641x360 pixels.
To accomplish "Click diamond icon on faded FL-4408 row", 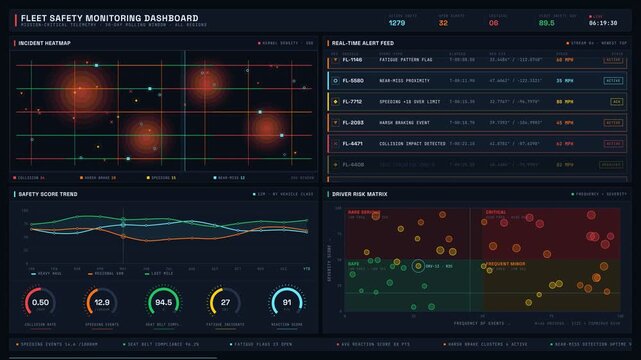I will [x=336, y=165].
